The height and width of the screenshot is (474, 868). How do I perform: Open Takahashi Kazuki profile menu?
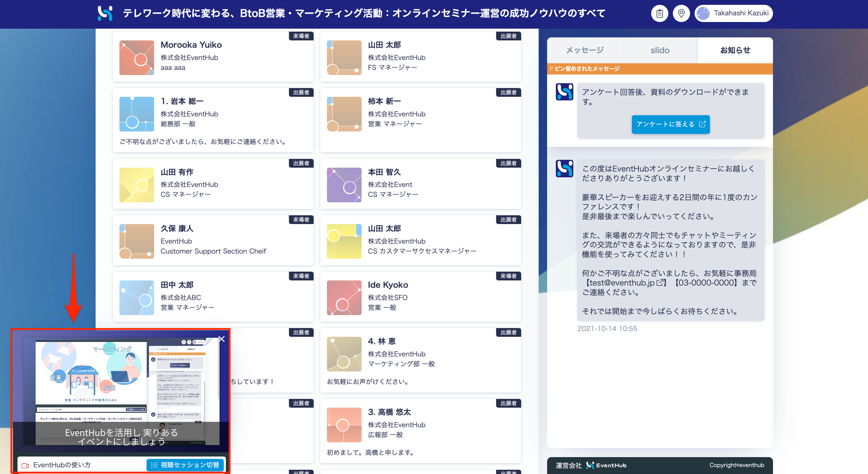733,14
